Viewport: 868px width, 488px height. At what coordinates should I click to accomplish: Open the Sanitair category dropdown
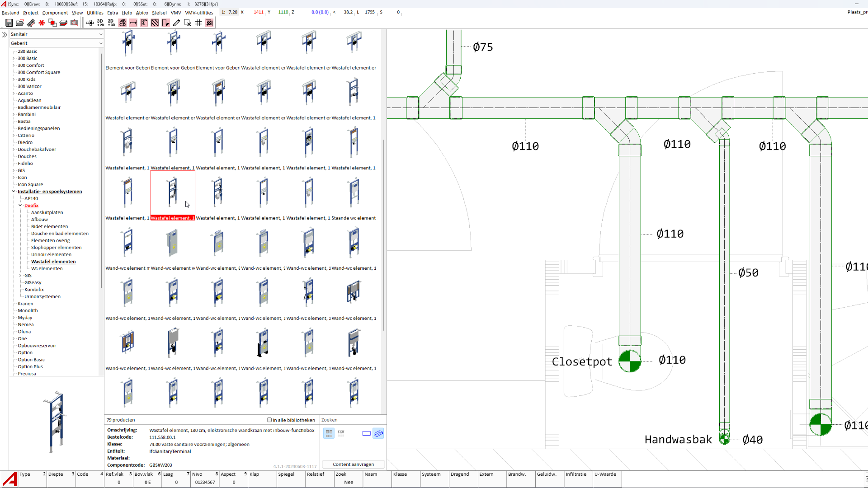[100, 34]
